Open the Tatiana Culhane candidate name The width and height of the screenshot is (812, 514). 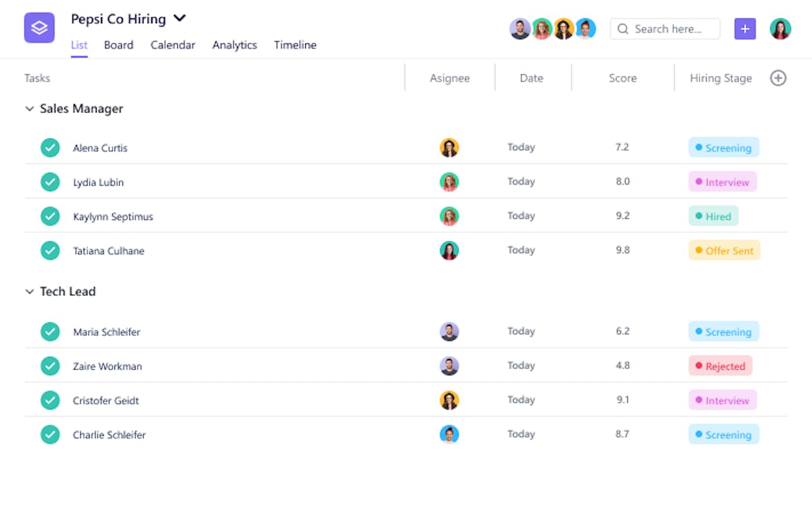[109, 251]
